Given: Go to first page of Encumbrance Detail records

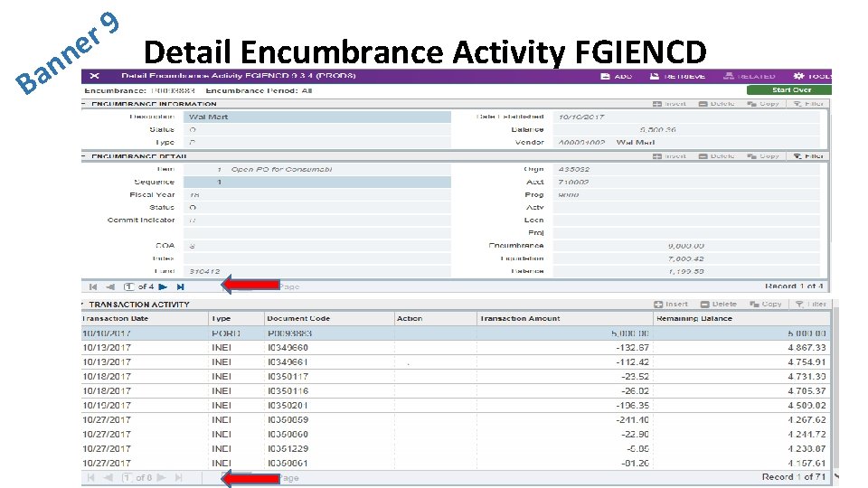Looking at the screenshot, I should pyautogui.click(x=93, y=286).
